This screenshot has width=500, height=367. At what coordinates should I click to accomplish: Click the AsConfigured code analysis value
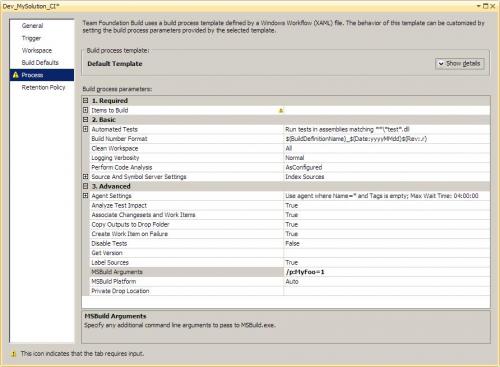pos(304,167)
